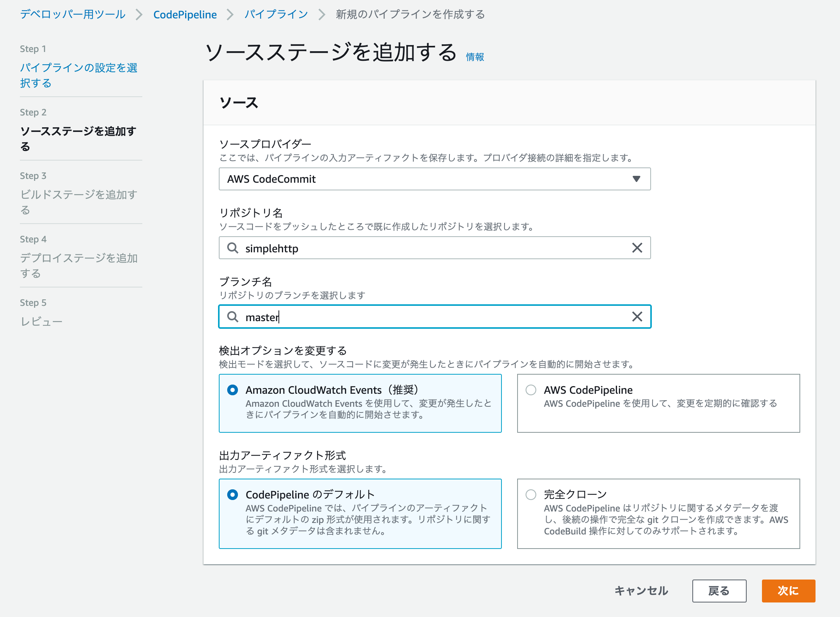Click inside the ブランチ名 input field
The height and width of the screenshot is (617, 840).
pyautogui.click(x=421, y=317)
